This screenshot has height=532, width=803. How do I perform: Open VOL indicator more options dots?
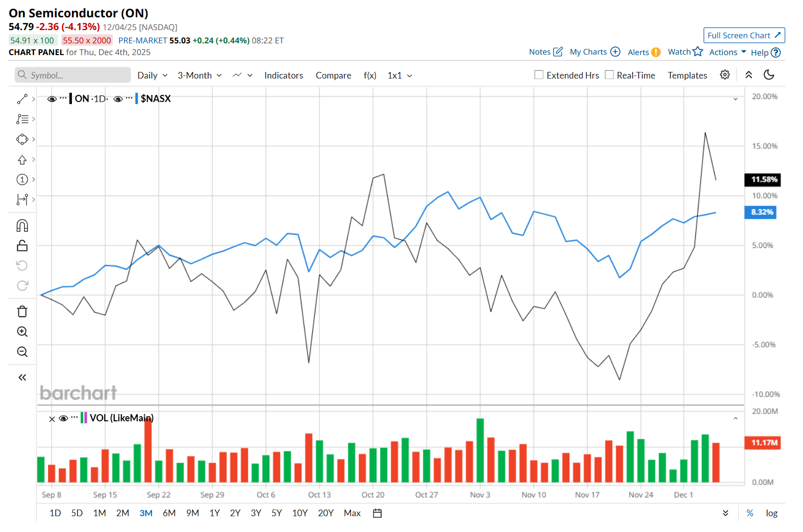pyautogui.click(x=74, y=417)
